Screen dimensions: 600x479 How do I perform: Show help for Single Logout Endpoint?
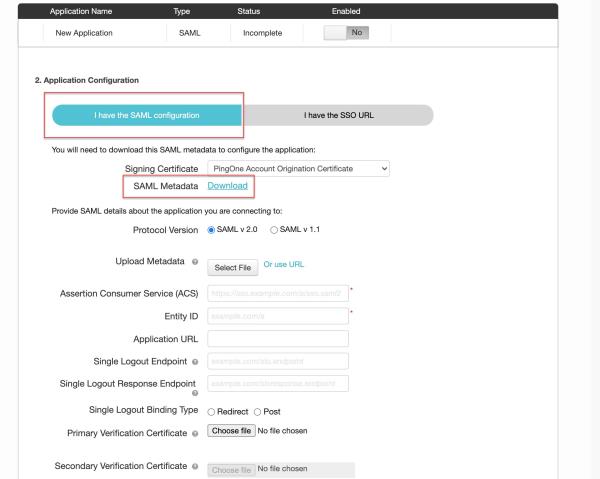pos(195,362)
